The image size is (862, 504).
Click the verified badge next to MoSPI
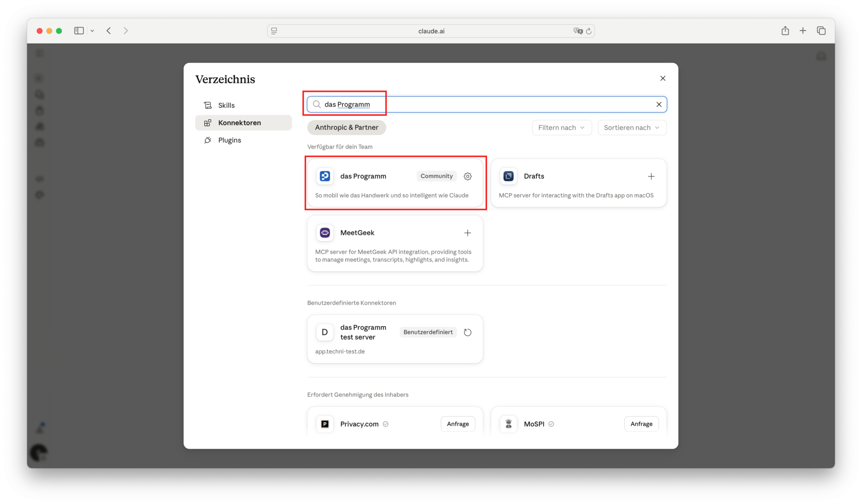click(551, 424)
